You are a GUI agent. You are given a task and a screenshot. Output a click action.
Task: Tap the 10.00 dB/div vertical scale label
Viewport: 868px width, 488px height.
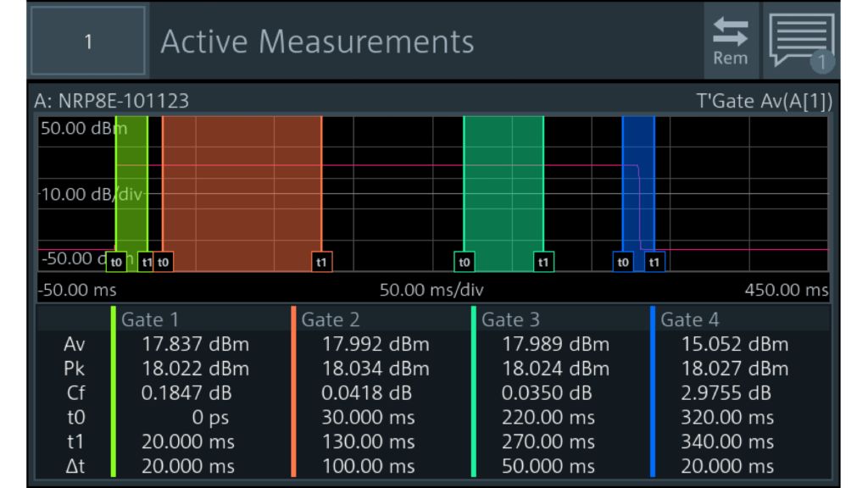[89, 192]
